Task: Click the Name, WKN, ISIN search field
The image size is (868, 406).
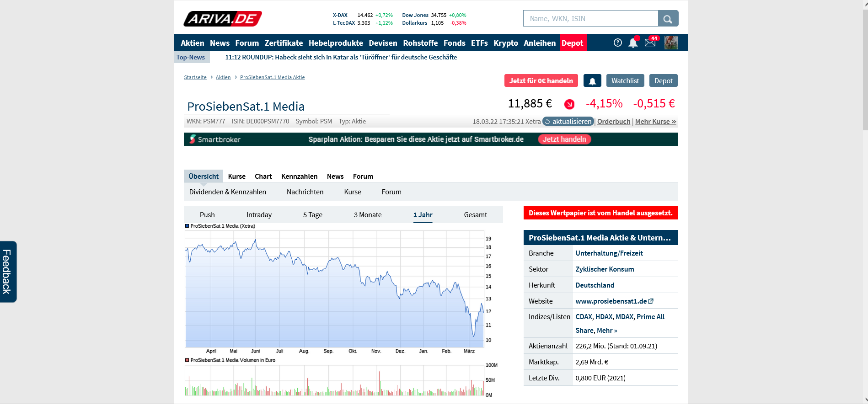Action: click(x=590, y=19)
